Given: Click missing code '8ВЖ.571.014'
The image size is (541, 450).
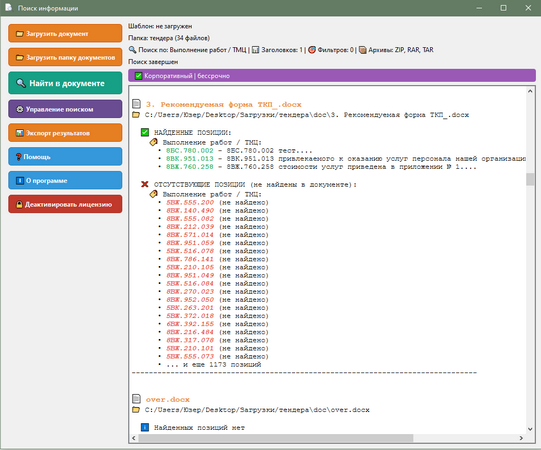Looking at the screenshot, I should (x=190, y=235).
